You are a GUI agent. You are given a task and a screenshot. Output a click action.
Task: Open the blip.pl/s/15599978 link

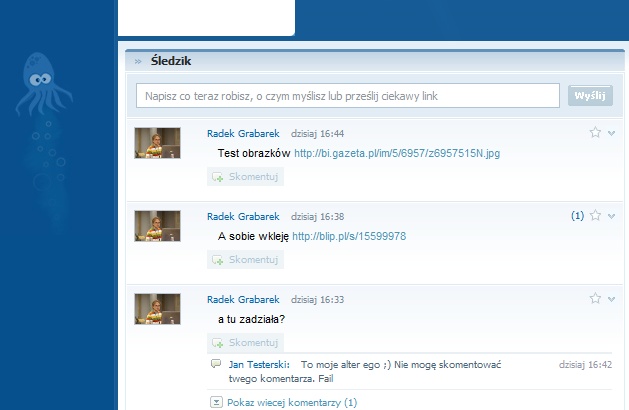pyautogui.click(x=349, y=236)
